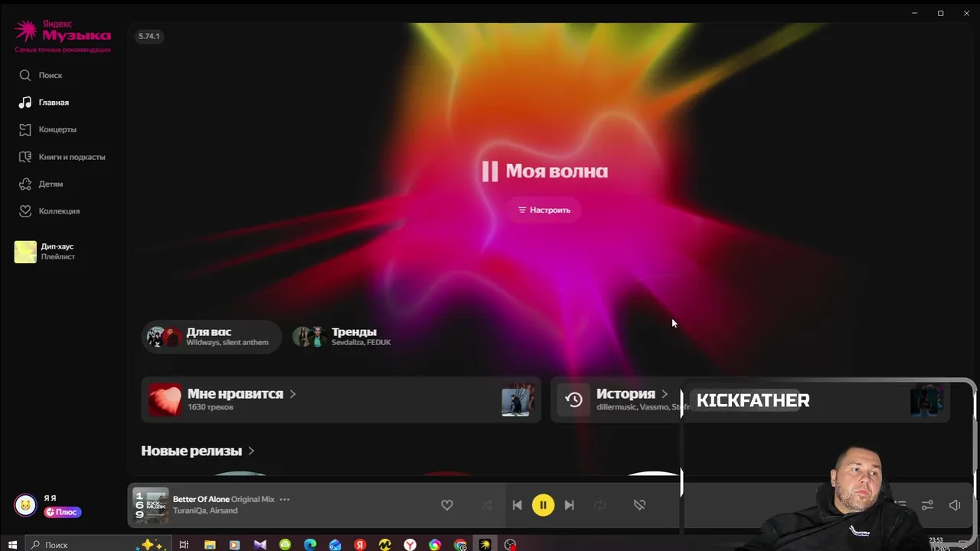Click the volume speaker icon
The width and height of the screenshot is (980, 551).
[955, 505]
